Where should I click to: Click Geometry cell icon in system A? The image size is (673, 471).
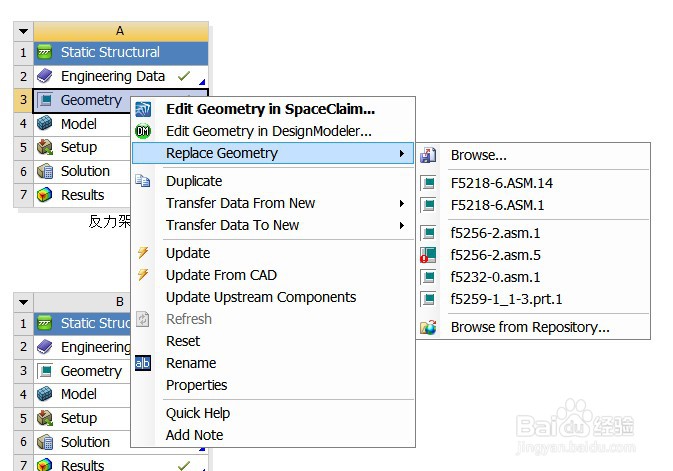click(45, 100)
